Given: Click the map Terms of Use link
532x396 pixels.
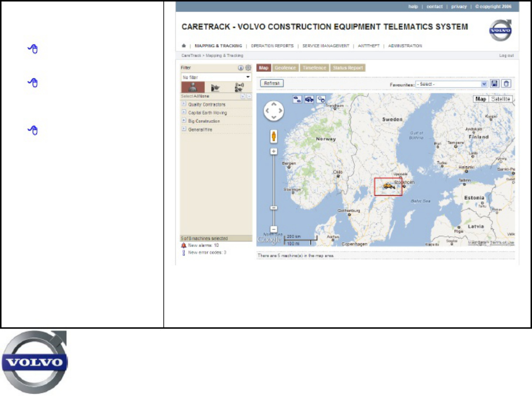Looking at the screenshot, I should [502, 242].
